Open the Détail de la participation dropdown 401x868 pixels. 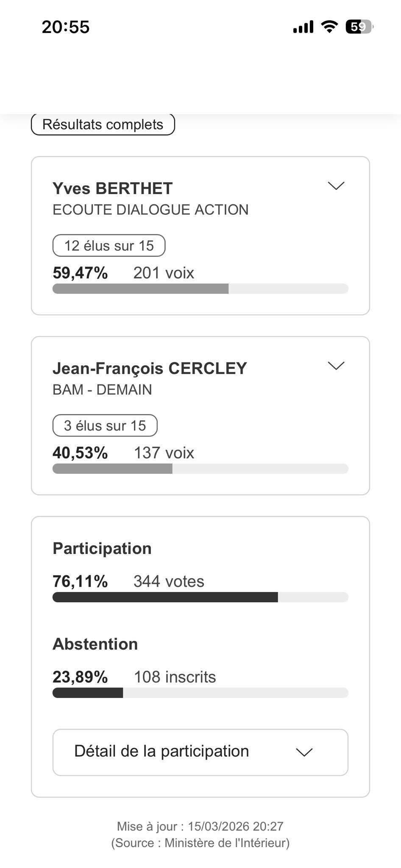tap(200, 752)
